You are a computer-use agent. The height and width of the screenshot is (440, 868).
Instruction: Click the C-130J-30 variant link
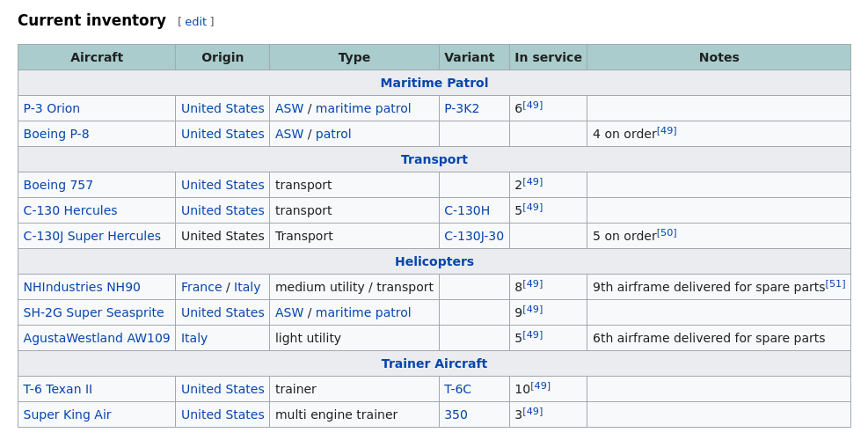point(474,237)
